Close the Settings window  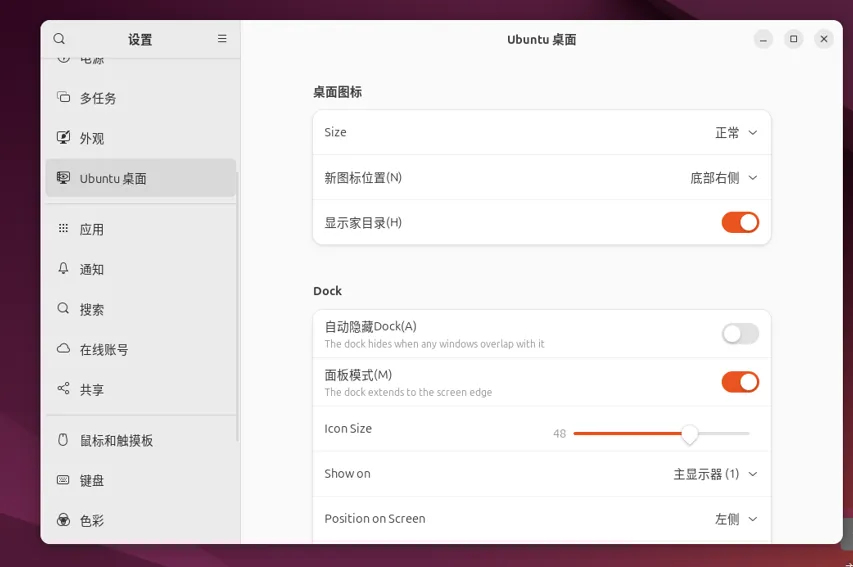[x=824, y=39]
